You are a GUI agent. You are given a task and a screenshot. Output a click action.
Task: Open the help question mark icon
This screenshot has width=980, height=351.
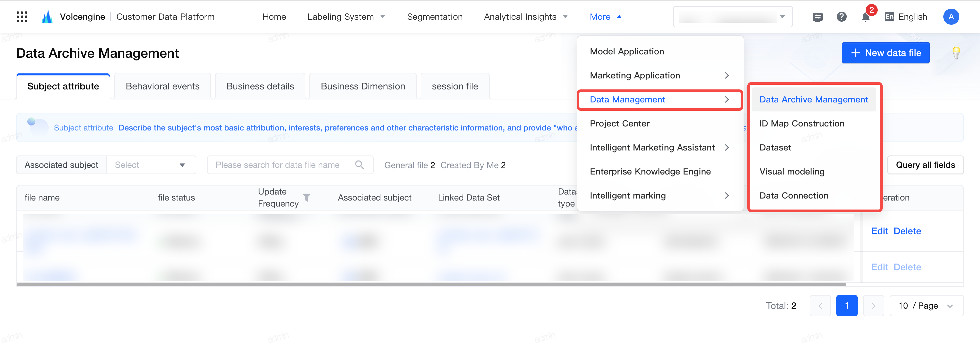pyautogui.click(x=841, y=17)
